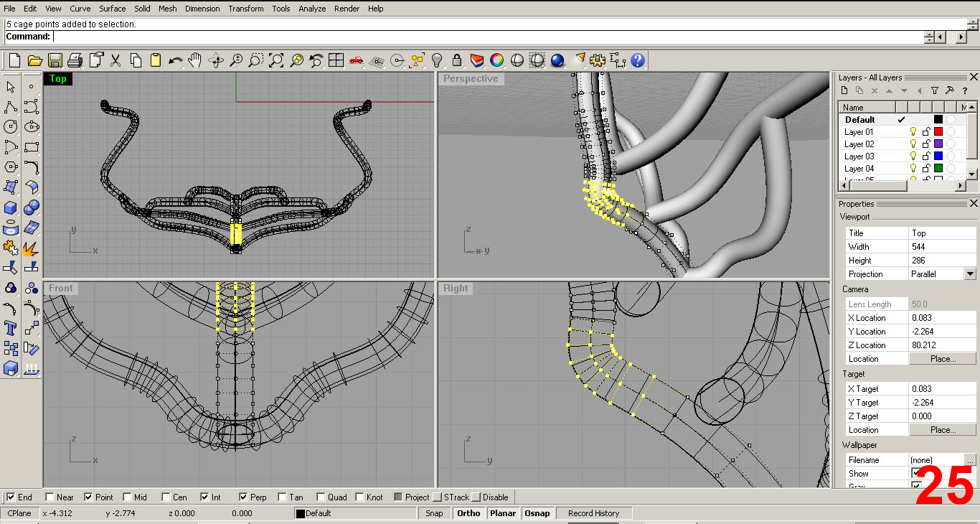980x524 pixels.
Task: Open the Analyze menu
Action: point(312,9)
